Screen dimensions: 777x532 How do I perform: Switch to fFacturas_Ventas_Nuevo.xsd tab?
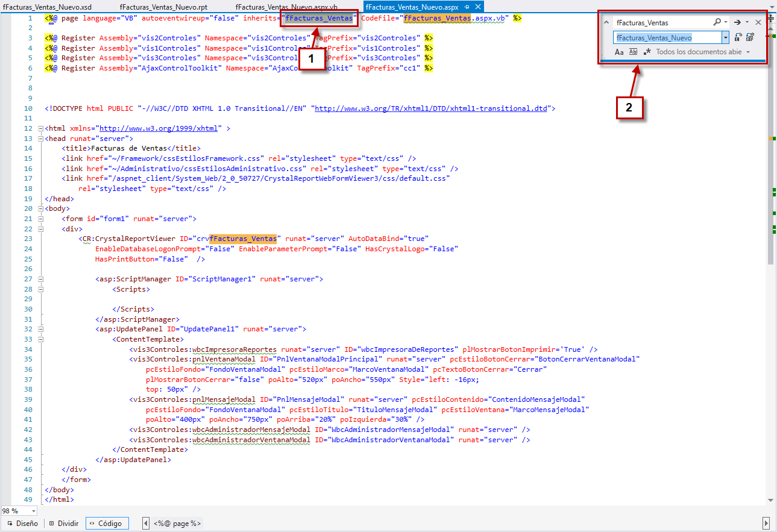pos(47,7)
